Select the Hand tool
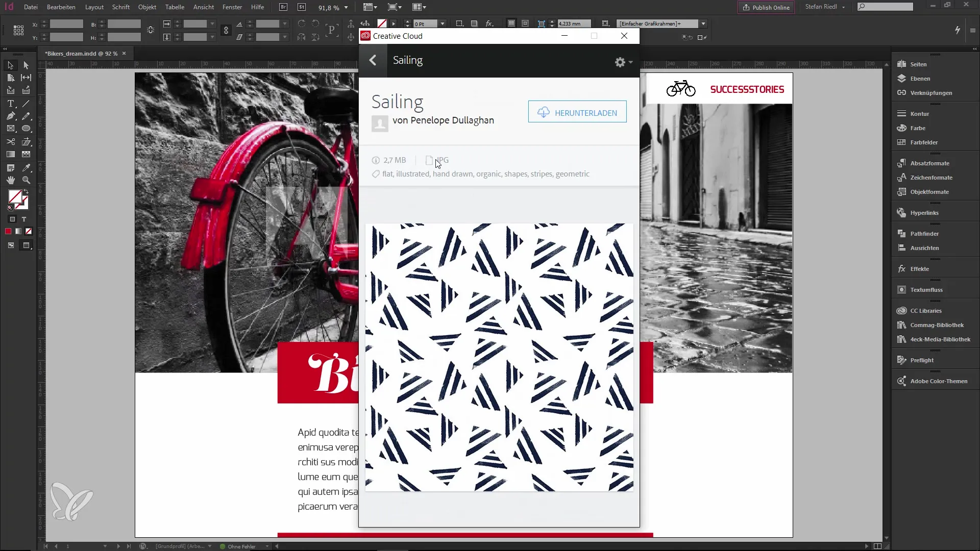 point(10,180)
